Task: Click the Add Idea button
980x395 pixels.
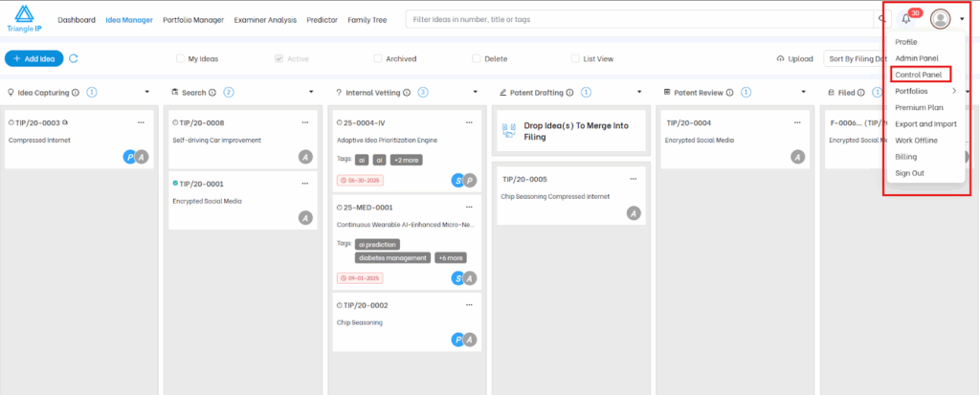Action: [x=33, y=58]
